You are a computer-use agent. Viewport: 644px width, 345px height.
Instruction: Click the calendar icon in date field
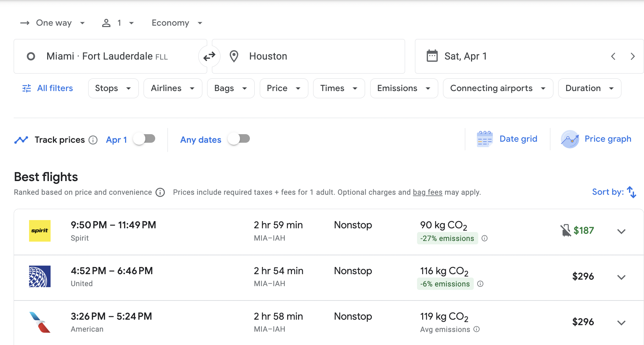tap(432, 56)
